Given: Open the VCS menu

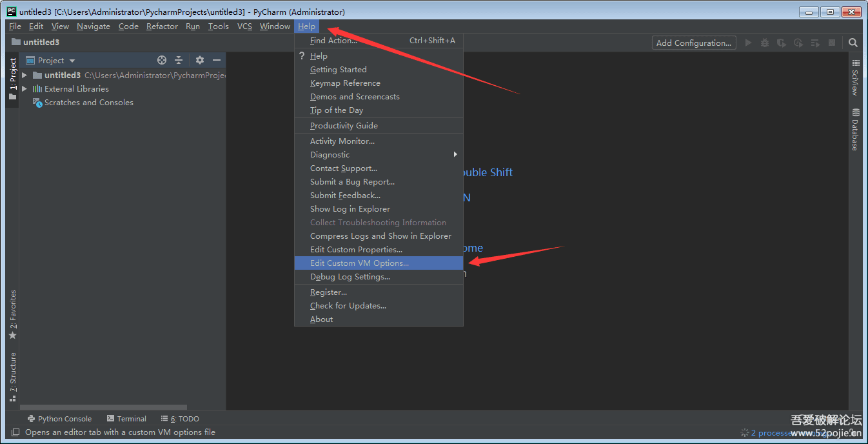Looking at the screenshot, I should pyautogui.click(x=244, y=26).
